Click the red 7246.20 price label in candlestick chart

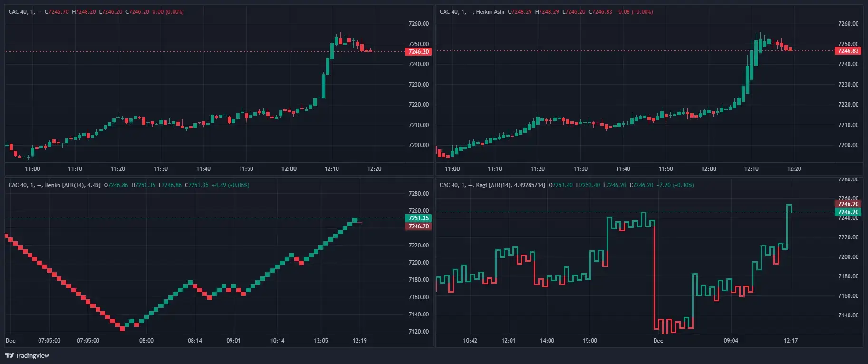click(418, 52)
